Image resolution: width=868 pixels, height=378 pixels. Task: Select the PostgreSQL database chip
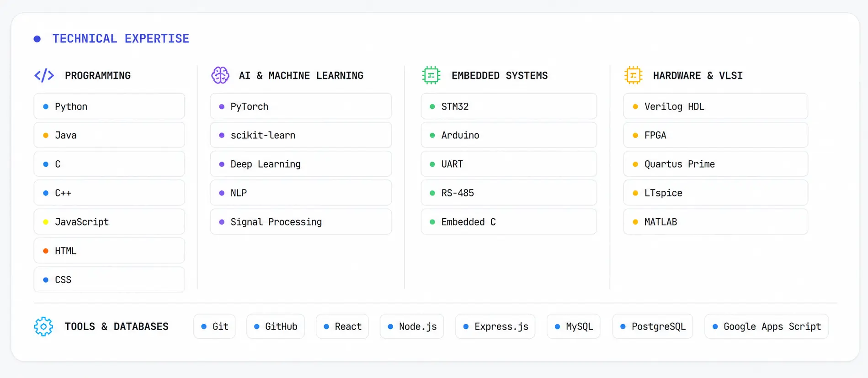click(653, 326)
